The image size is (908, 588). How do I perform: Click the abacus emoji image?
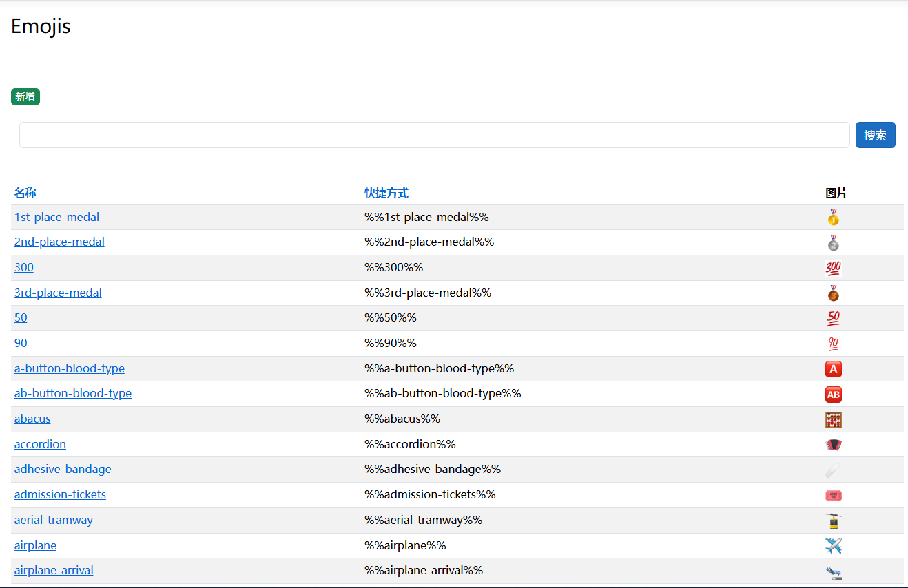click(x=833, y=420)
